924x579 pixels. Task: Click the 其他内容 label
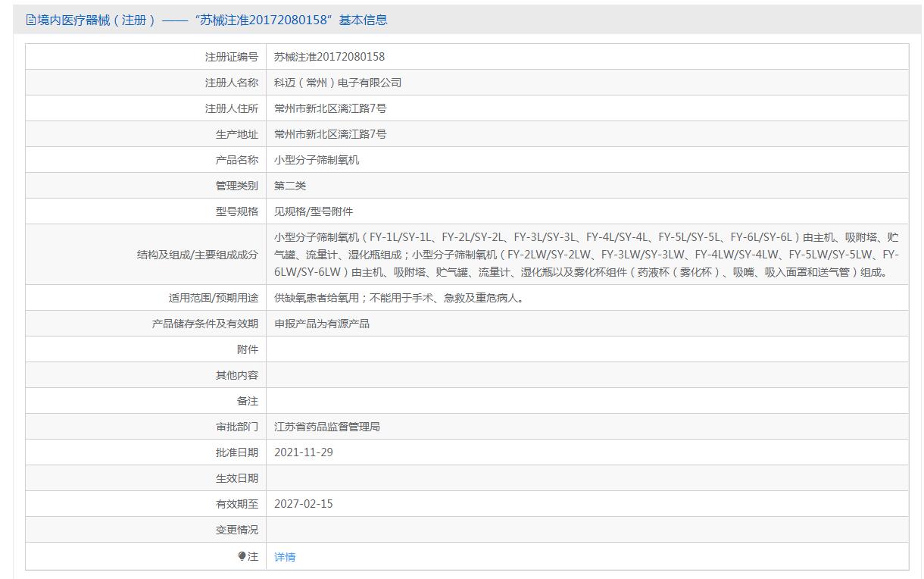pos(236,375)
